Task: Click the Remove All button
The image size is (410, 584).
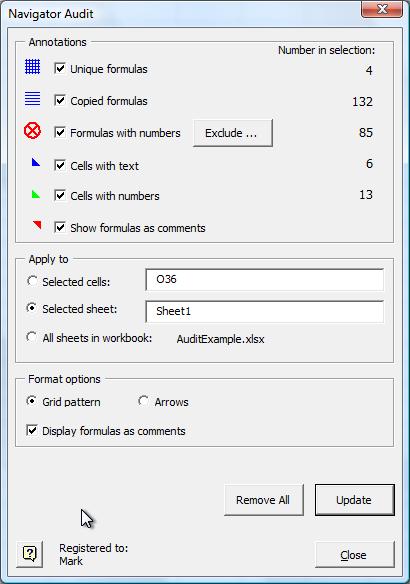Action: (264, 500)
